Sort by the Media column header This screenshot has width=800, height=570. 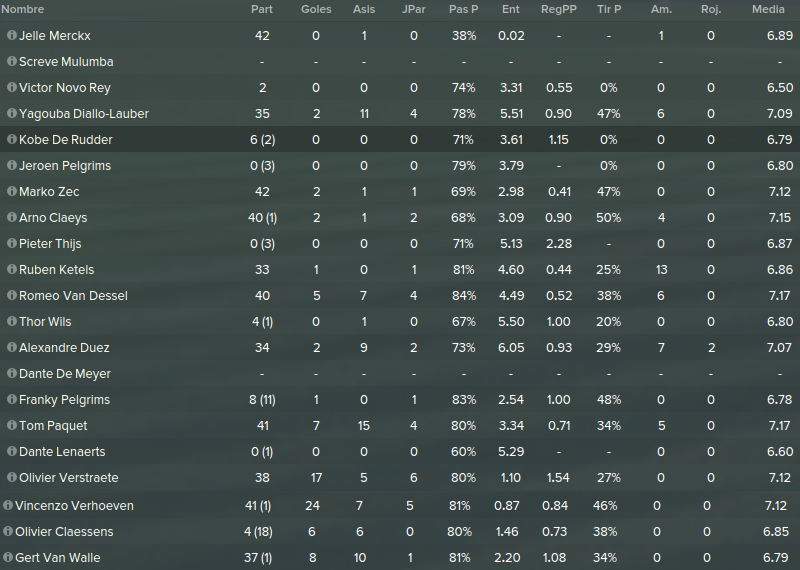pyautogui.click(x=768, y=9)
